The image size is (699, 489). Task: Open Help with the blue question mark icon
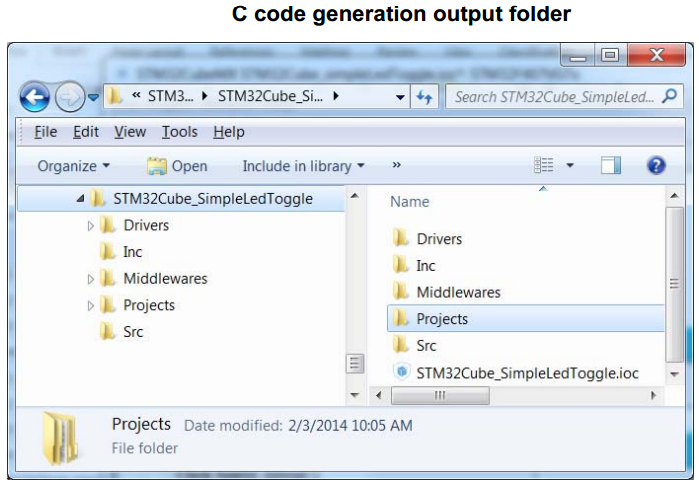click(x=656, y=165)
